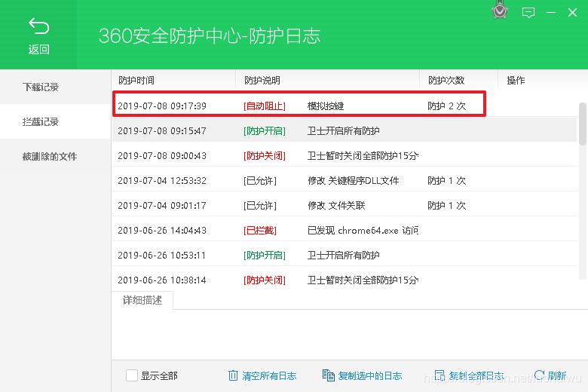Click the 修改 关键程序DLL文件 description
Viewport: 588px width, 392px height.
354,181
